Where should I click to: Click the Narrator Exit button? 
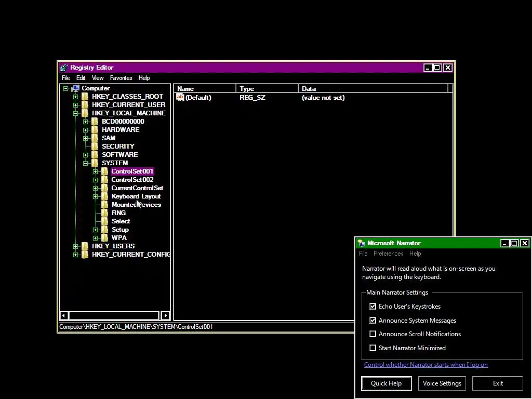(x=498, y=383)
